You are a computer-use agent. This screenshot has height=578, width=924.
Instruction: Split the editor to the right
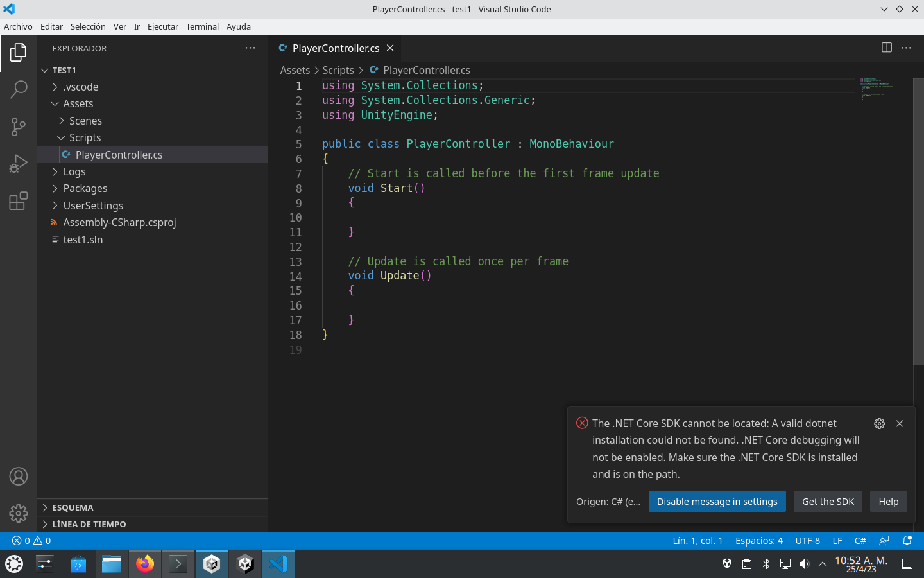pos(887,48)
